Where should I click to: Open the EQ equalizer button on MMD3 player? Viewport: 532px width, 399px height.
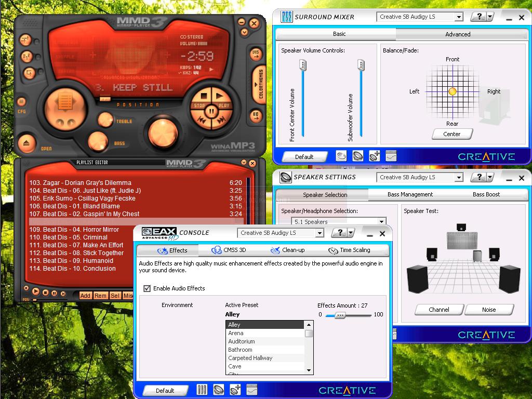(256, 116)
